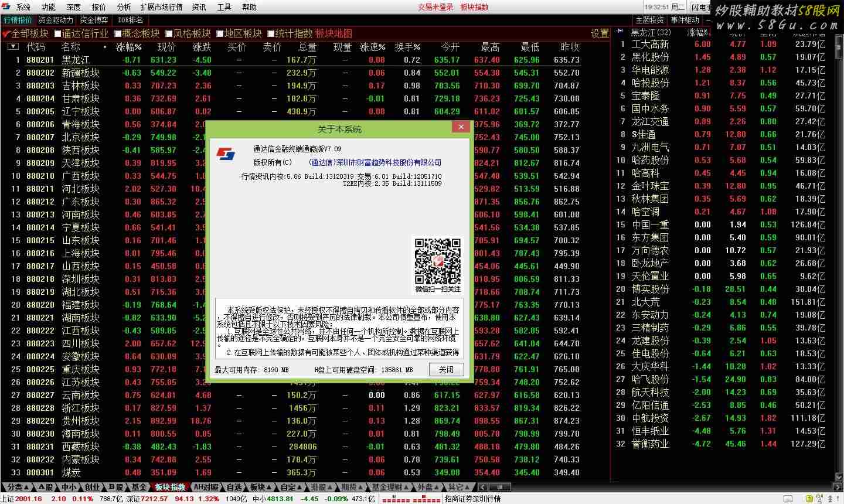
Task: Open the 帮助 menu
Action: click(x=250, y=7)
